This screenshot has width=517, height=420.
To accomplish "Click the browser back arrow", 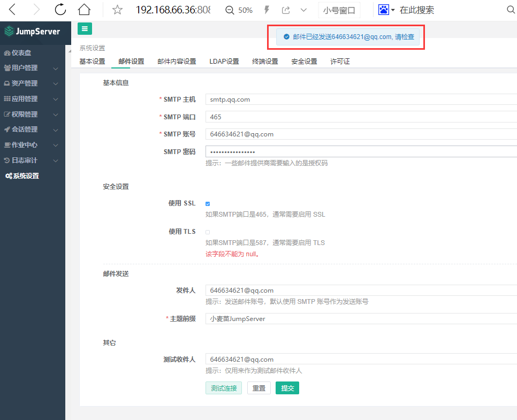I will coord(12,10).
